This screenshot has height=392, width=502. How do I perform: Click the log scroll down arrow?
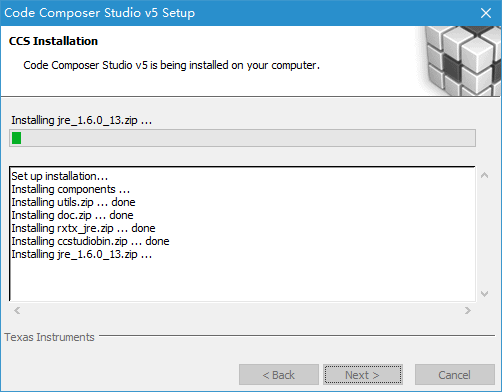(x=484, y=294)
